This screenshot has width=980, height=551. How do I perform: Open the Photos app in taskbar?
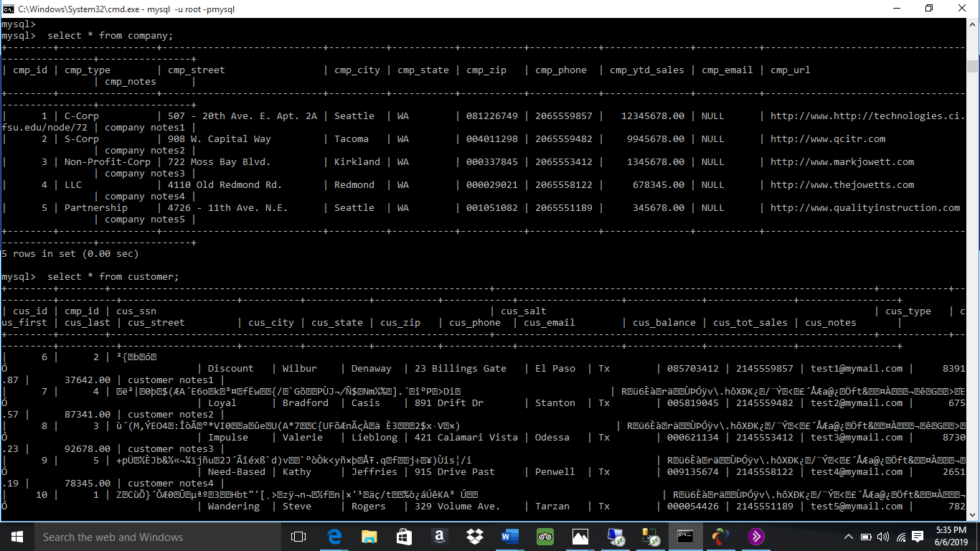click(580, 537)
